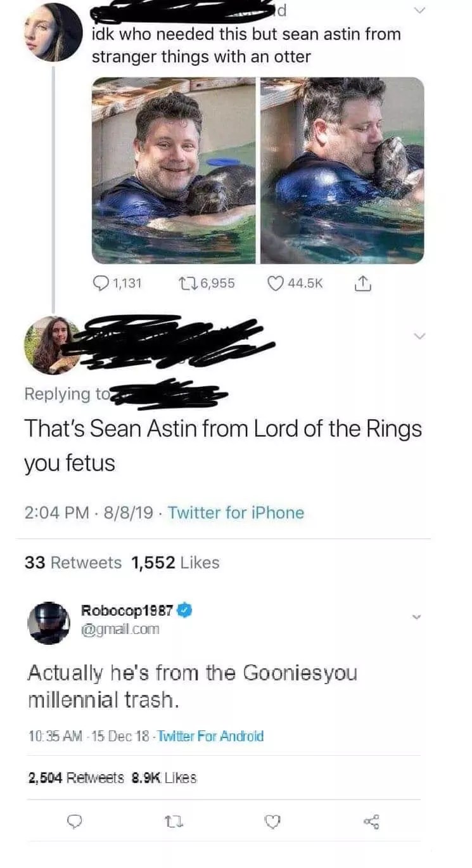472x868 pixels.
Task: View the 1,552 Likes list
Action: (x=175, y=562)
